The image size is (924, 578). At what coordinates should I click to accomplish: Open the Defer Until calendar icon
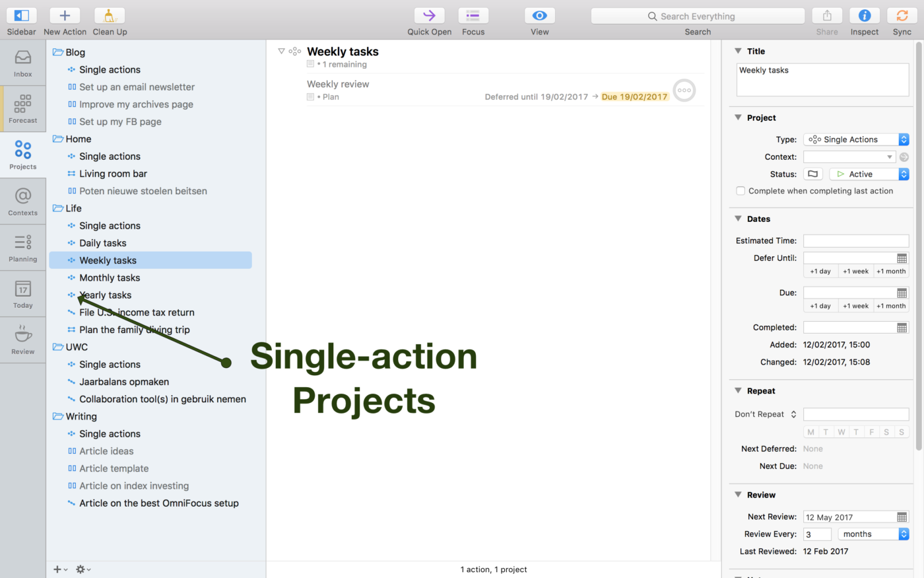[902, 258]
